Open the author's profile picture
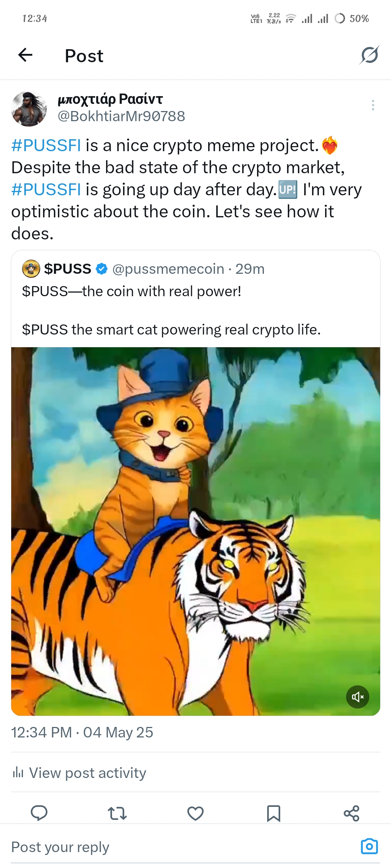 point(29,109)
